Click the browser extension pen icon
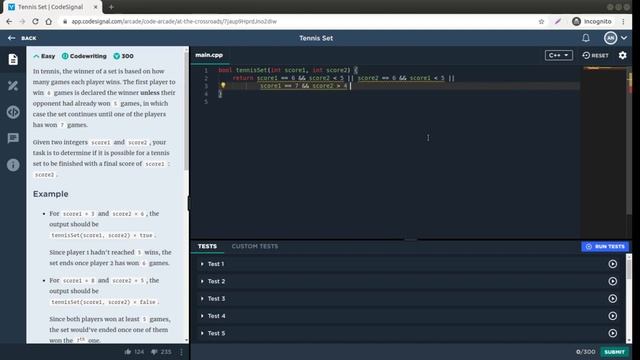640x360 pixels. tap(558, 22)
